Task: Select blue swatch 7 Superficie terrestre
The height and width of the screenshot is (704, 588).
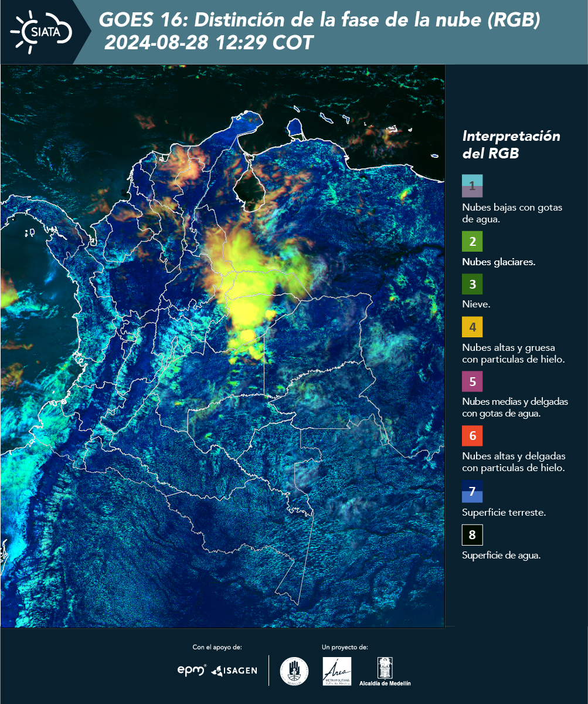Action: 472,491
